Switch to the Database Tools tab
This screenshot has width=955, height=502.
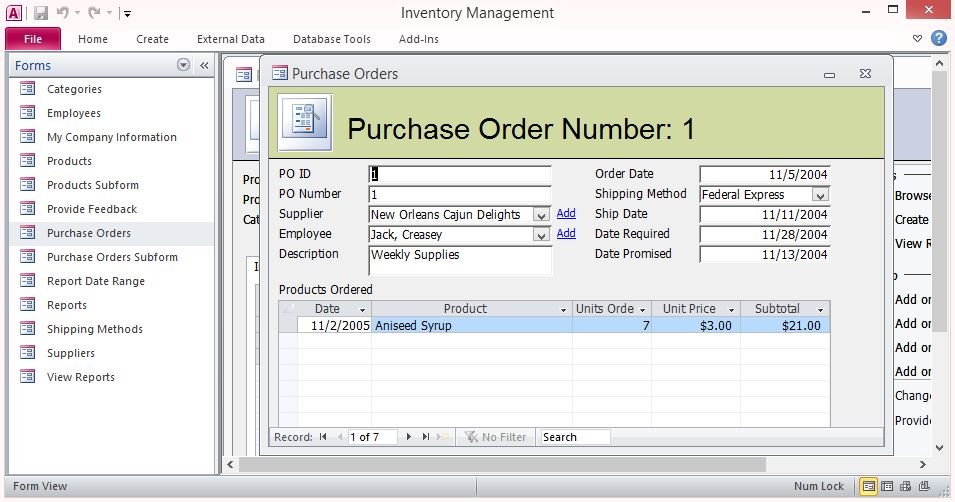pos(331,39)
